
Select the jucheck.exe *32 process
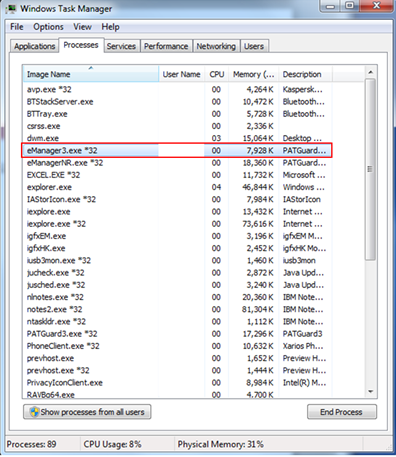177,273
